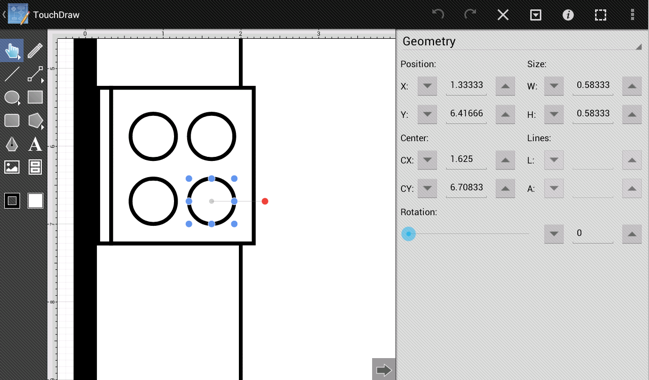Viewport: 649px width, 380px height.
Task: Increase the height H value
Action: point(632,114)
